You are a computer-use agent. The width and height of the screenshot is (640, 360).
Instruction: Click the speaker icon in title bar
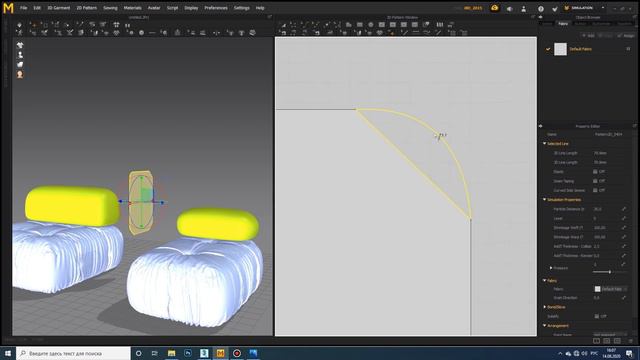click(509, 9)
